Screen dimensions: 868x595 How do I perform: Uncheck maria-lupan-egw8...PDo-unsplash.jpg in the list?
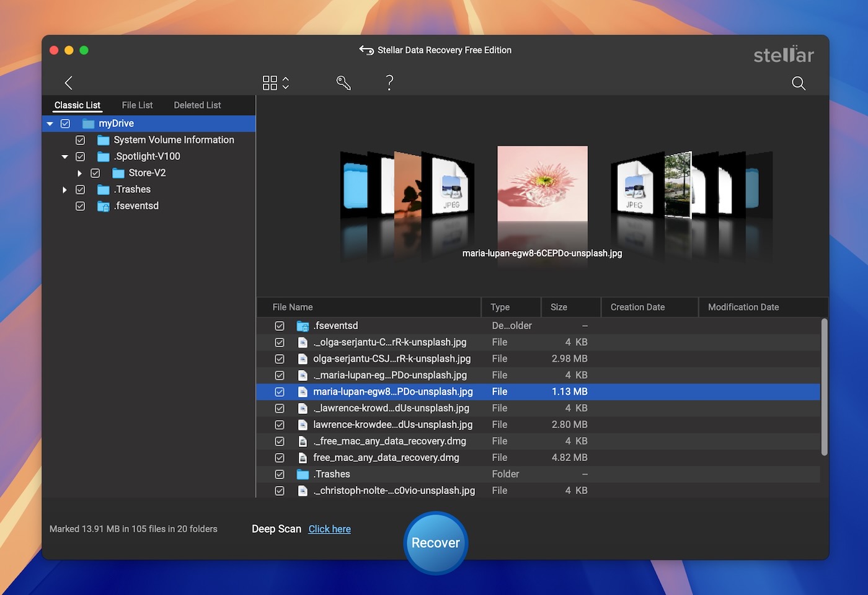coord(280,392)
